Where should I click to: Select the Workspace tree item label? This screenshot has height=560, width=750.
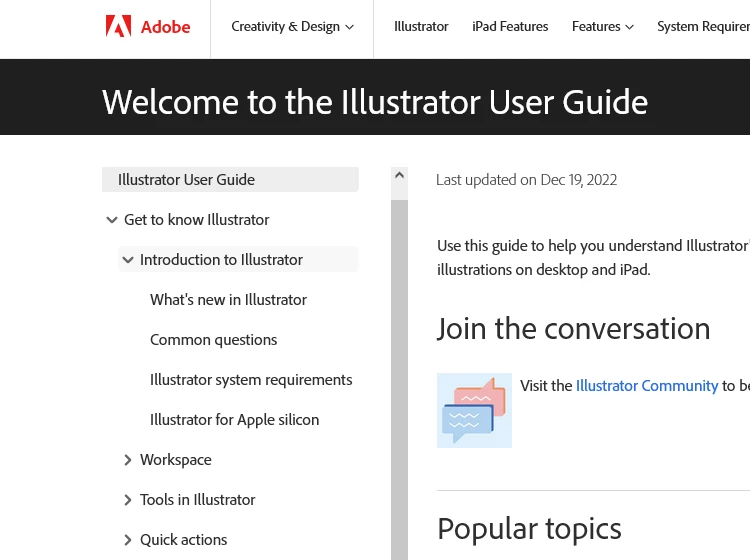tap(176, 460)
